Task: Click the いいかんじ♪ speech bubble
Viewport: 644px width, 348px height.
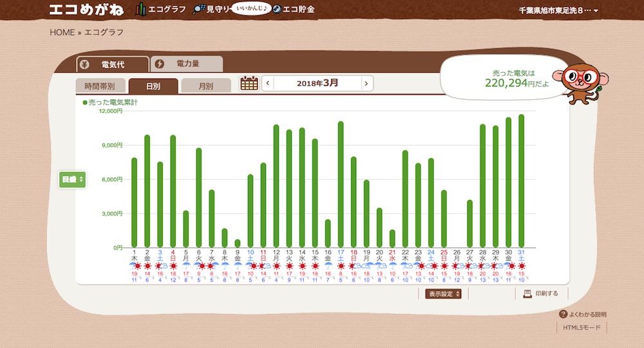Action: click(x=251, y=8)
